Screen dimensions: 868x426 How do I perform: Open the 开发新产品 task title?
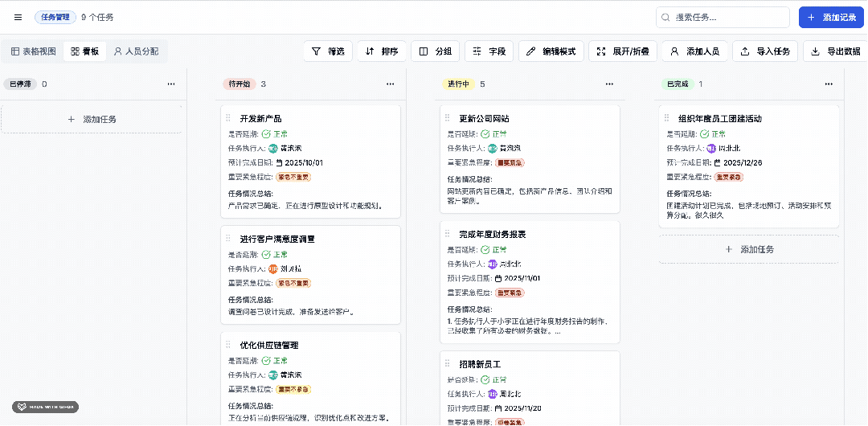click(260, 118)
